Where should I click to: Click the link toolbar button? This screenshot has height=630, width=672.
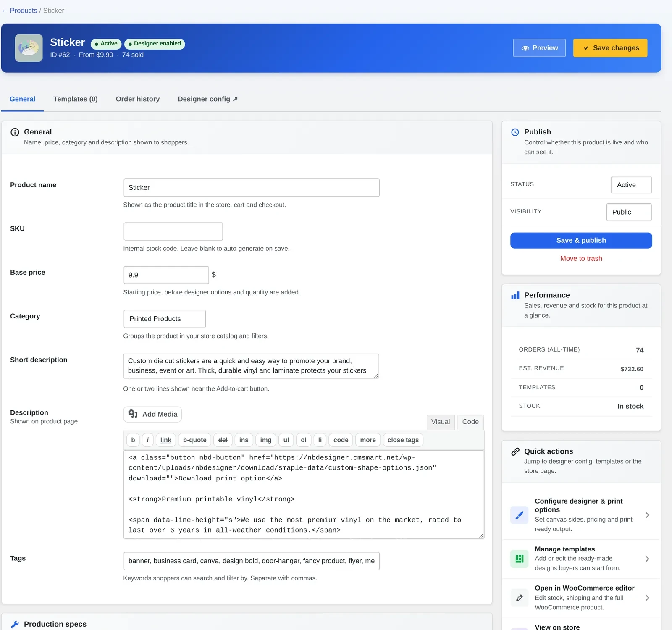[x=166, y=440]
